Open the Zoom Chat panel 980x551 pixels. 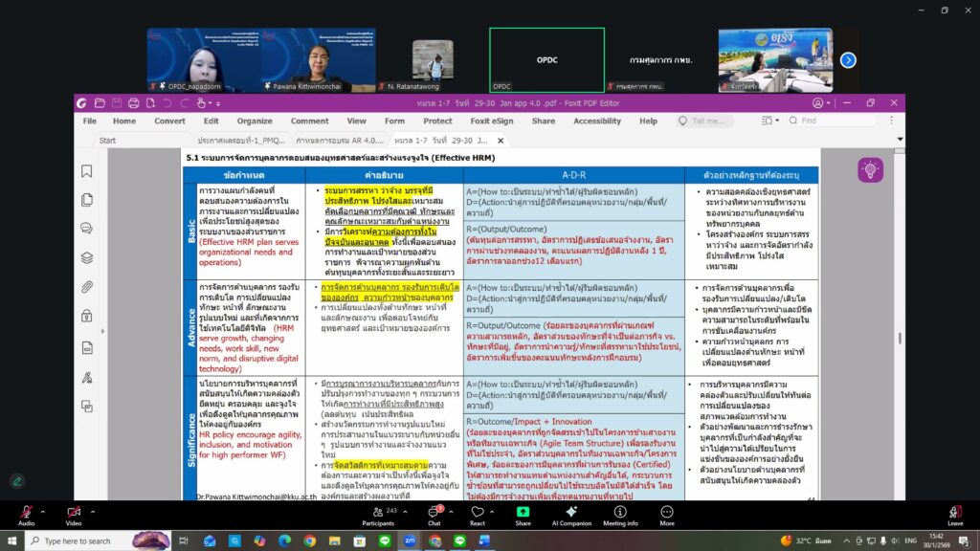tap(434, 514)
